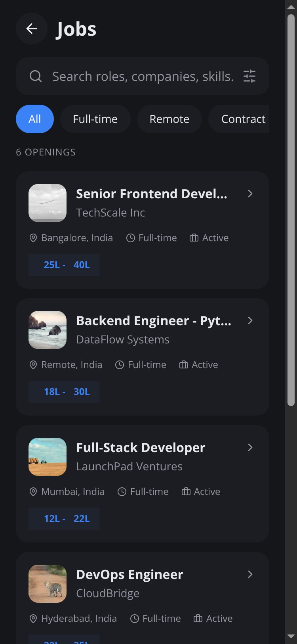Open the filter sliders icon in search bar
The height and width of the screenshot is (644, 297).
[x=249, y=76]
